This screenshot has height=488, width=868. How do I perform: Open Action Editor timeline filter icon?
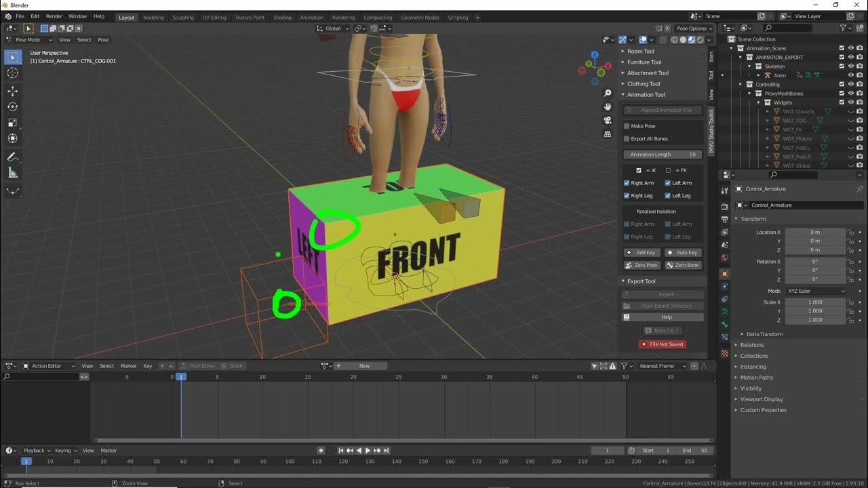click(625, 366)
